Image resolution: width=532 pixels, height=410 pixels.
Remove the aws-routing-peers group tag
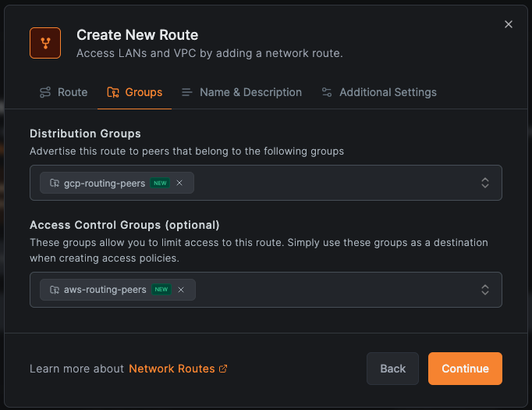point(181,290)
